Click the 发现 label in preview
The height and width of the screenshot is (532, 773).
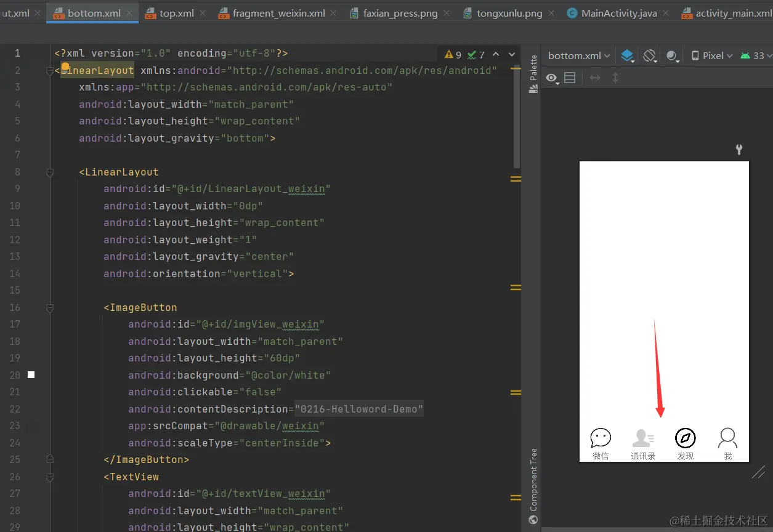(686, 456)
